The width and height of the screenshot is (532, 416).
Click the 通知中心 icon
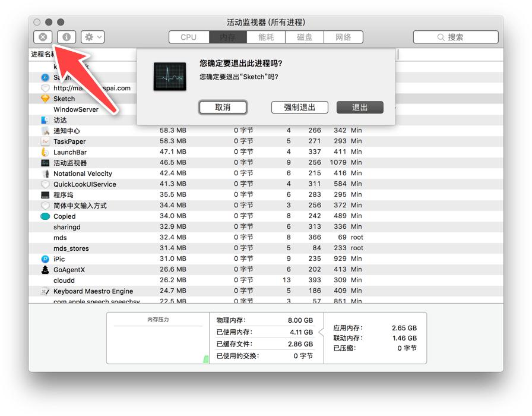pos(45,131)
